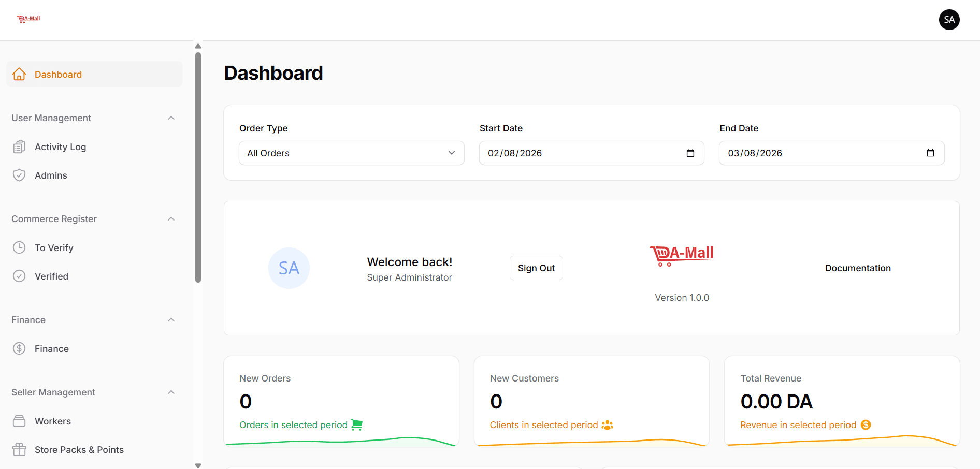Collapse the User Management section

171,118
